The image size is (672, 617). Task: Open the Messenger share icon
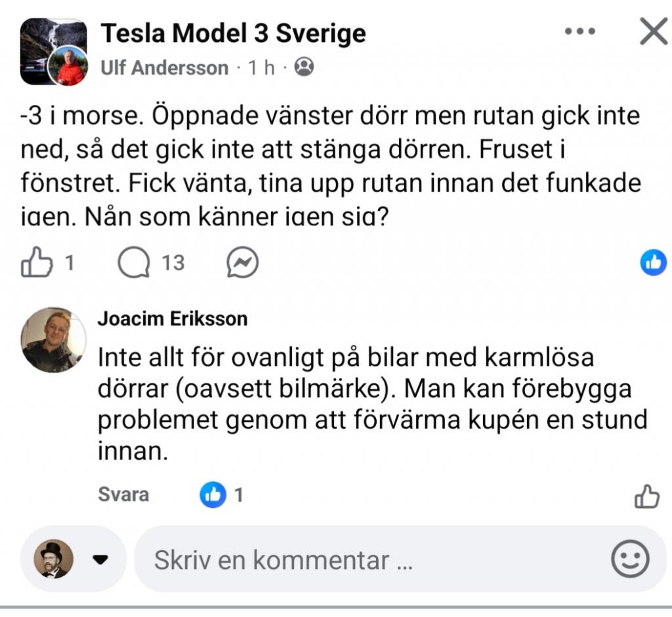point(243,262)
